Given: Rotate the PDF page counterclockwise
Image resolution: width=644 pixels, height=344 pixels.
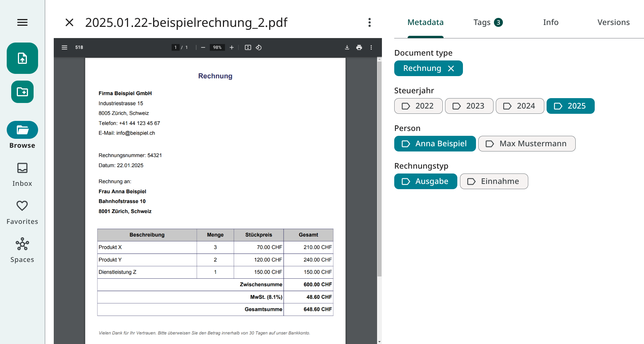Looking at the screenshot, I should coord(259,47).
